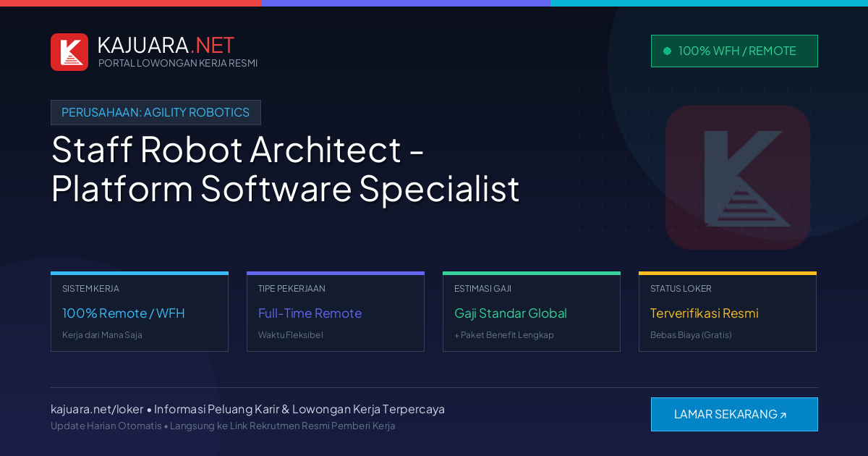The width and height of the screenshot is (868, 456).
Task: Select the SISTEM KERJA card
Action: (140, 312)
